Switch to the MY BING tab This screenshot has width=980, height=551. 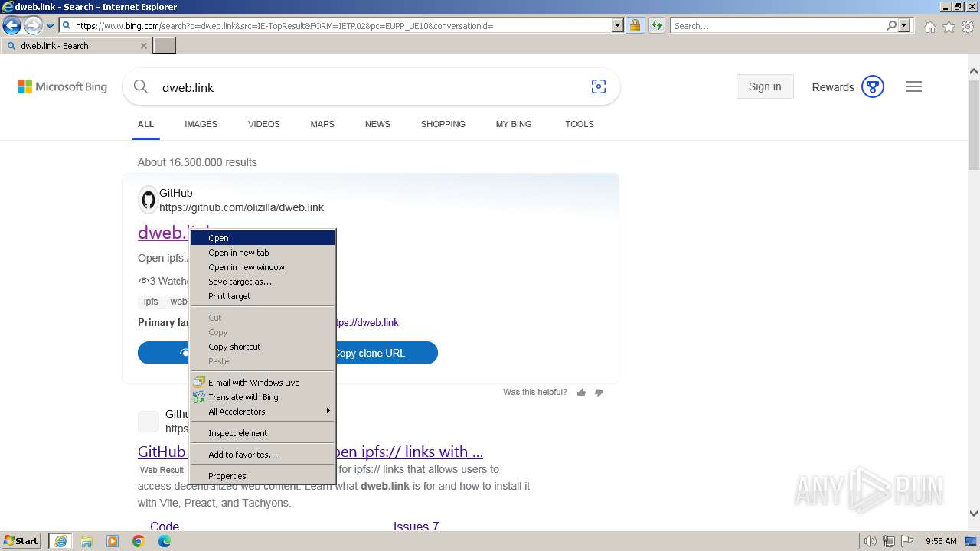tap(514, 124)
